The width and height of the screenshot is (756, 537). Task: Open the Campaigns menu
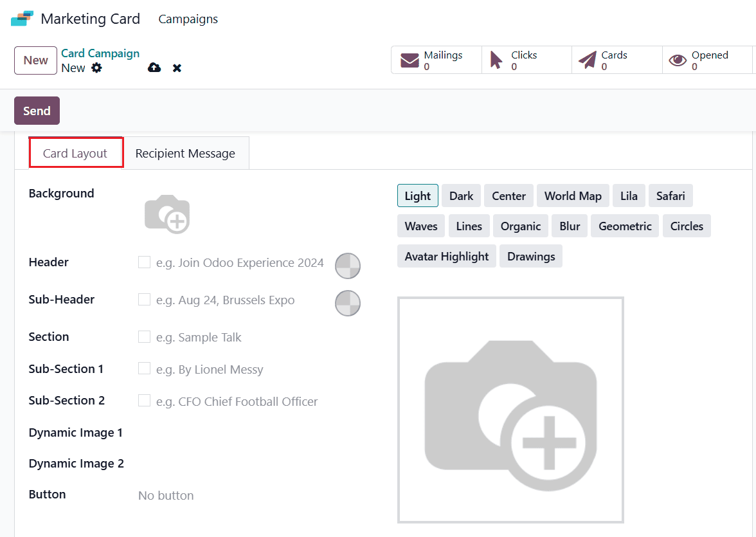point(188,19)
